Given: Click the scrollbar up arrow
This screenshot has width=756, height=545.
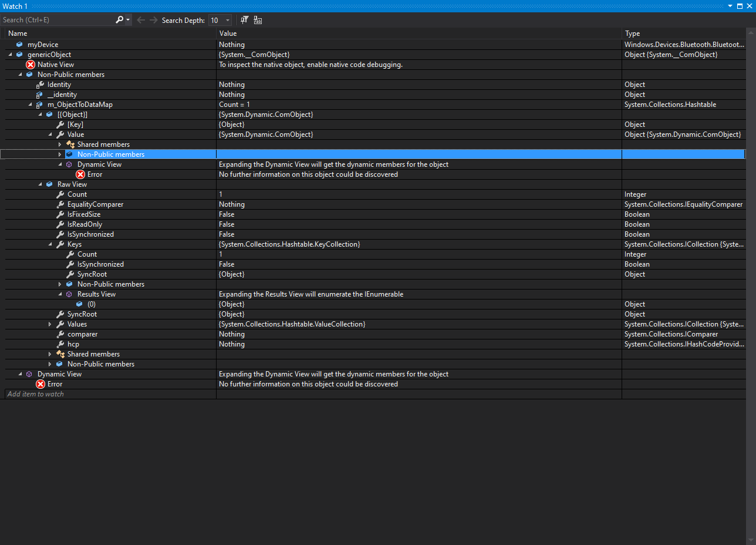Looking at the screenshot, I should (x=750, y=33).
